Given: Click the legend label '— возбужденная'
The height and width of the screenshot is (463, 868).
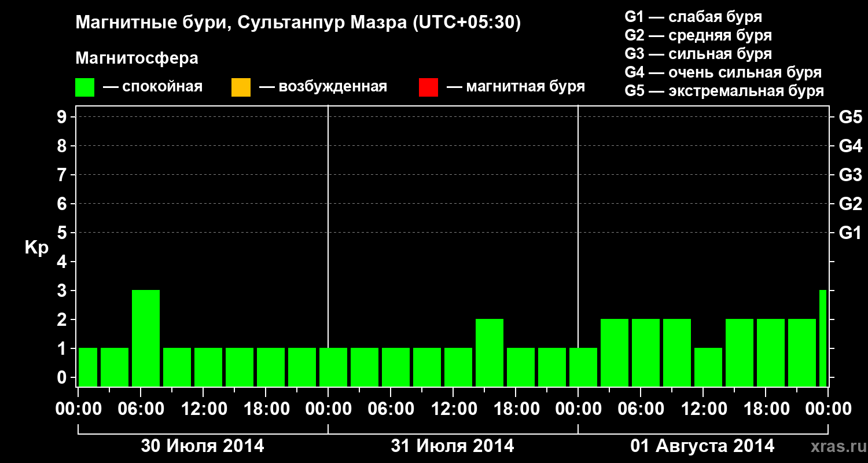Looking at the screenshot, I should tap(323, 87).
